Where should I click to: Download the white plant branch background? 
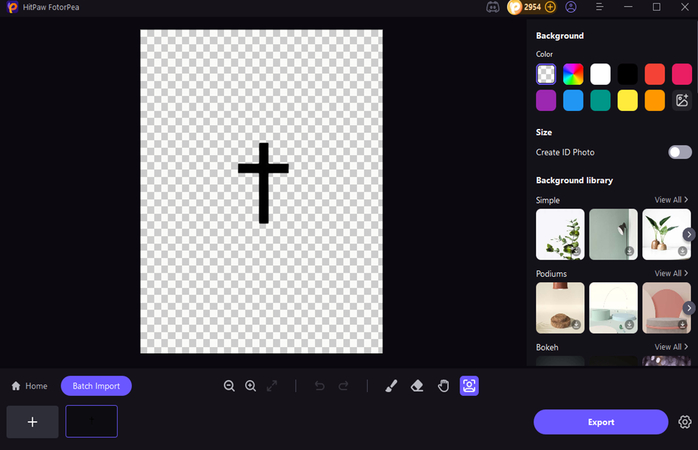point(576,251)
